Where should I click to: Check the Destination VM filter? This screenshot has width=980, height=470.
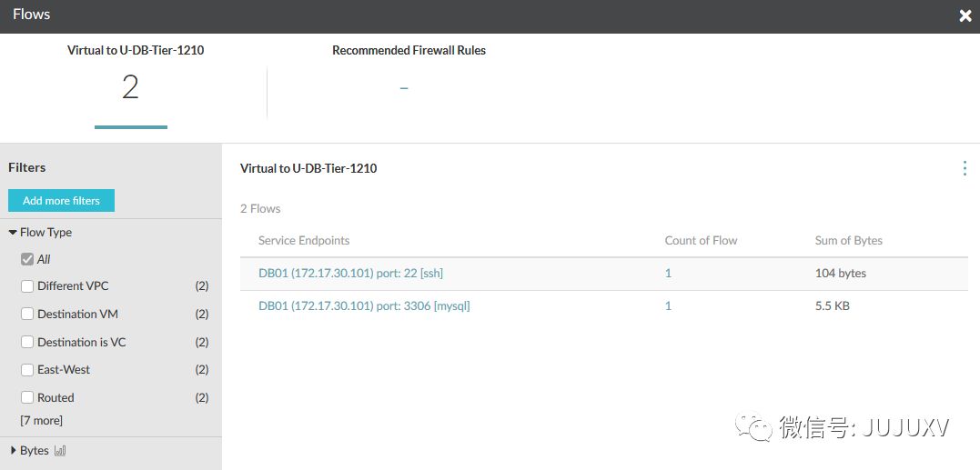pos(27,315)
